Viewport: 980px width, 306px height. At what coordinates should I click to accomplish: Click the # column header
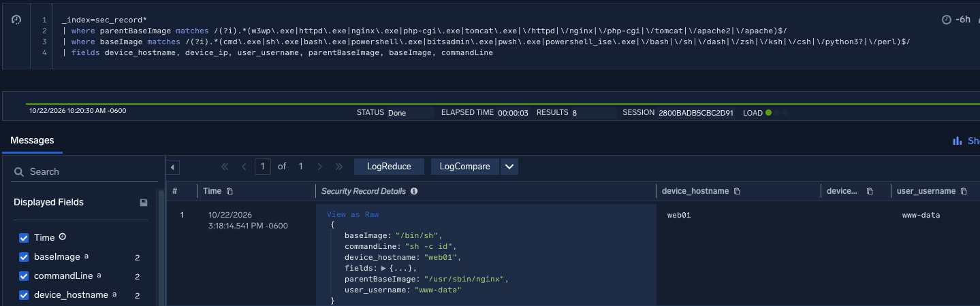(x=175, y=192)
